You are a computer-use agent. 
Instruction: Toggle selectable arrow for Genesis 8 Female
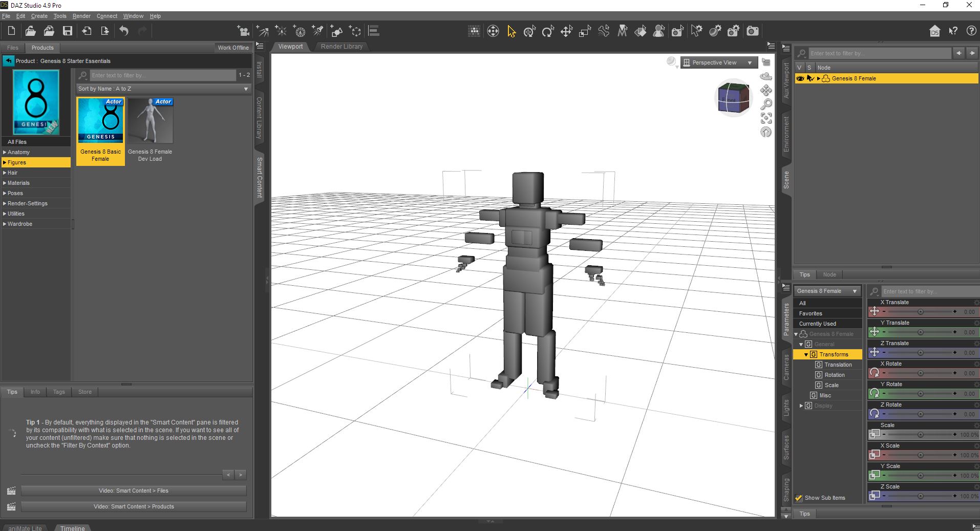coord(810,78)
